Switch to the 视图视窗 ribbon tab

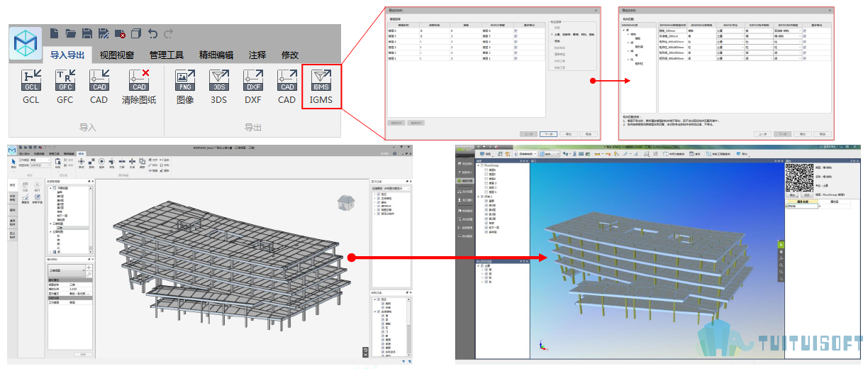[x=116, y=55]
